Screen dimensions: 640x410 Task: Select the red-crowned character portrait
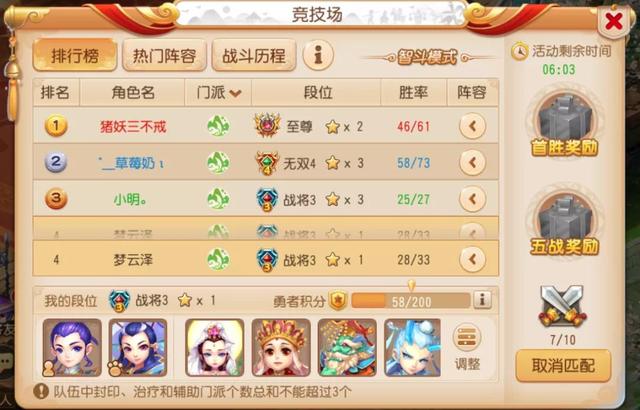point(281,348)
